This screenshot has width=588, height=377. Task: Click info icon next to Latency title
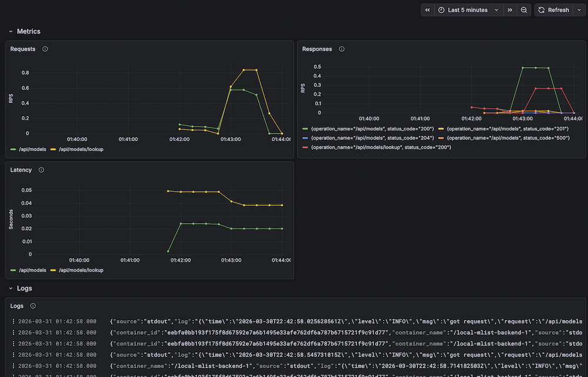pyautogui.click(x=41, y=170)
